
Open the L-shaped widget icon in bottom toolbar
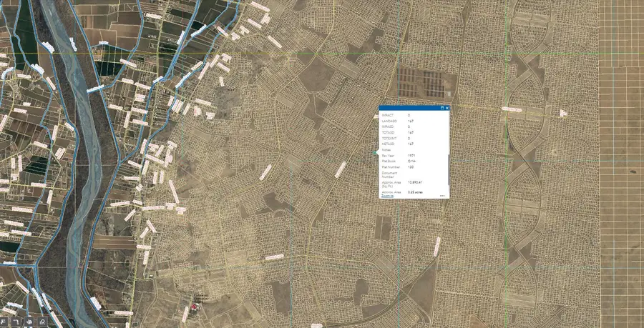coord(16,322)
